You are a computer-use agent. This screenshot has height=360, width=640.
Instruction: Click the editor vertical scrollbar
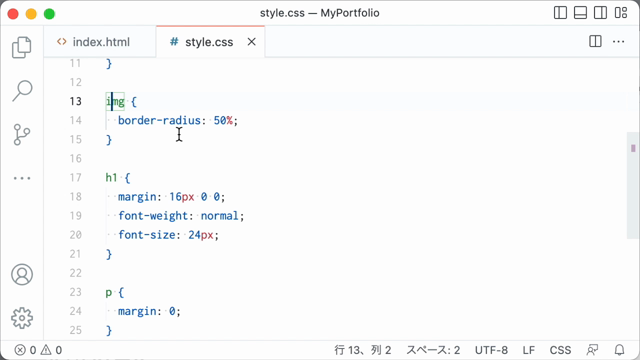click(633, 185)
